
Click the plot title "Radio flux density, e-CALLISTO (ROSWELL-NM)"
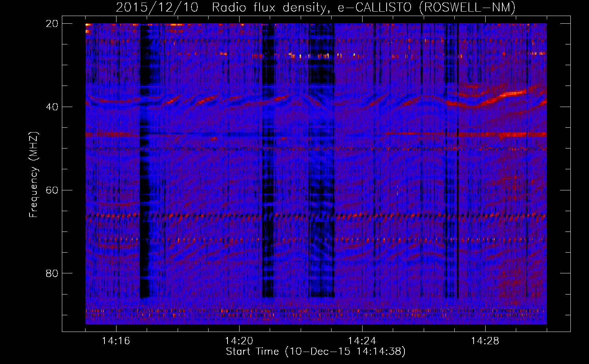364,7
